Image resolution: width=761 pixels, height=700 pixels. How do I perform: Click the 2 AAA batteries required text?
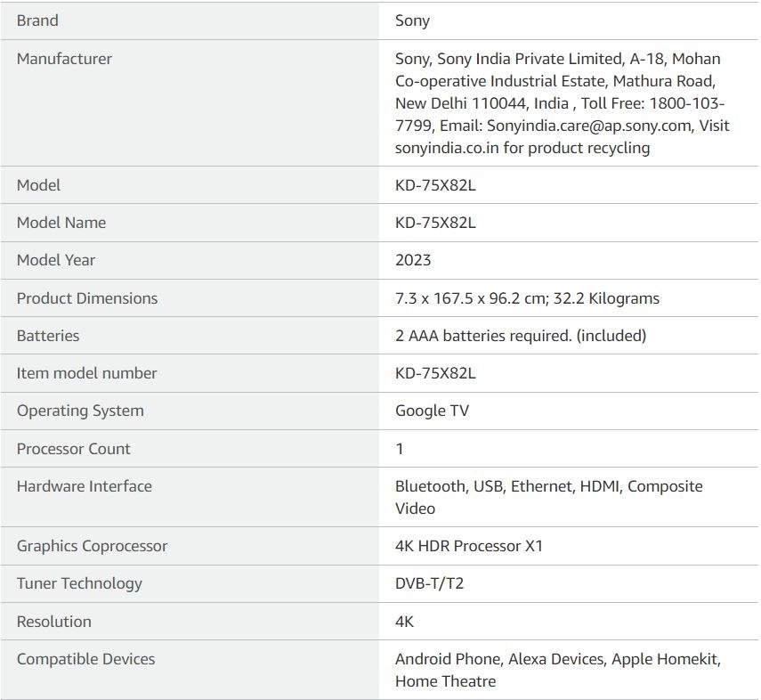[521, 336]
